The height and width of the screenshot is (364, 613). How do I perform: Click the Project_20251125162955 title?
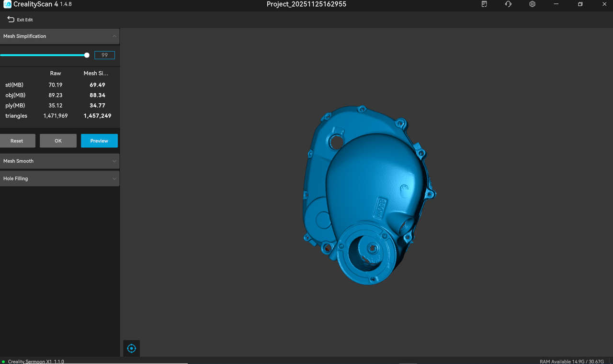[x=306, y=4]
